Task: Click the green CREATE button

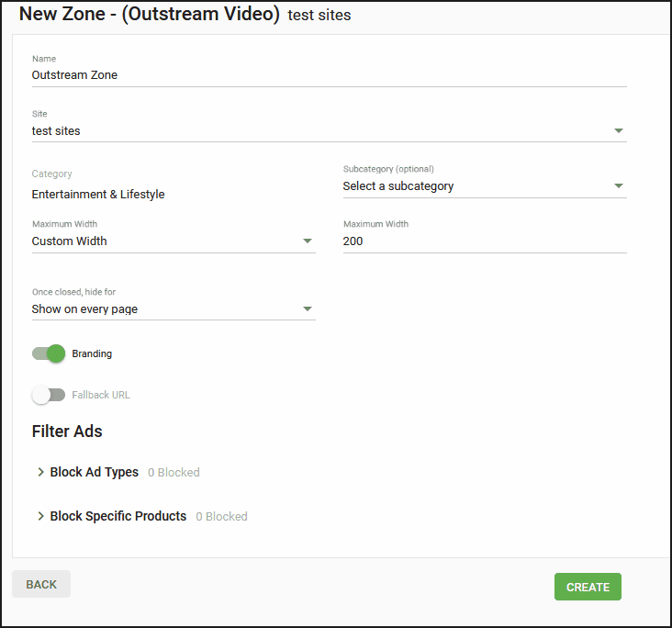Action: pos(588,587)
